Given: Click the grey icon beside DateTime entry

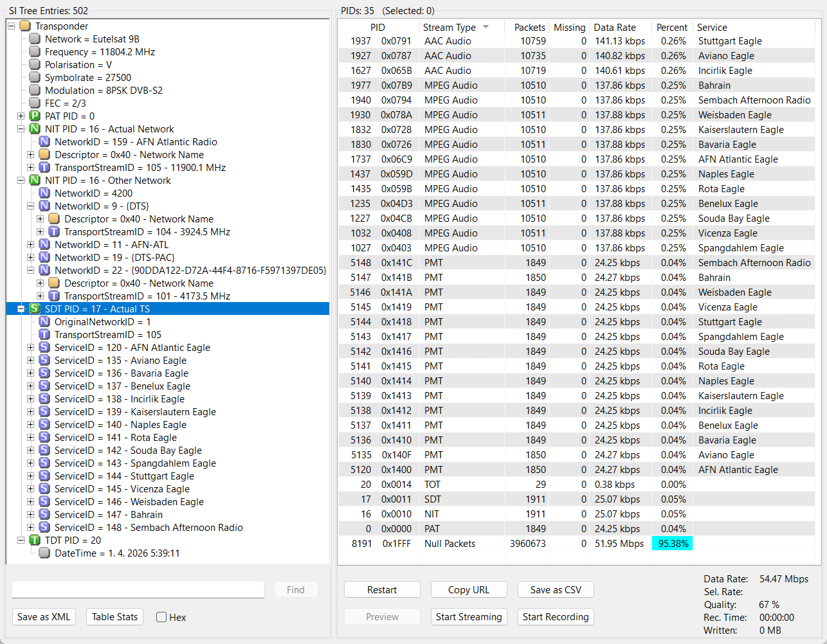Looking at the screenshot, I should 44,553.
